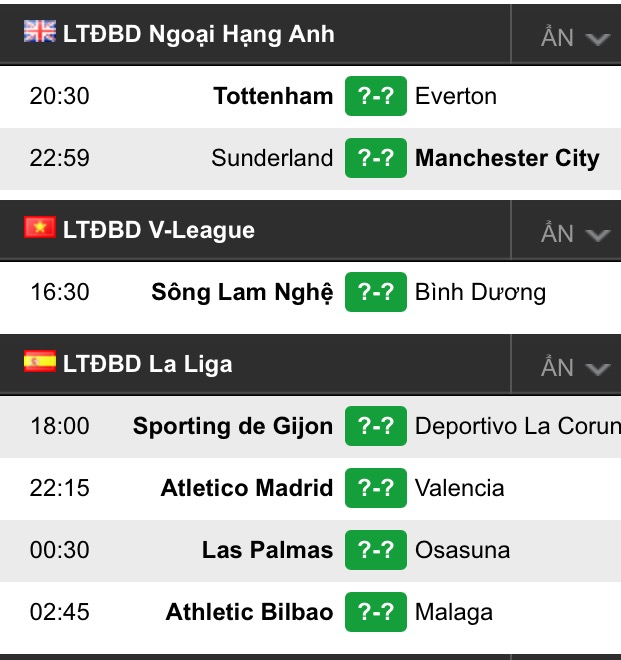Select the Atletico Madrid team name
The width and height of the screenshot is (621, 660).
pyautogui.click(x=247, y=488)
